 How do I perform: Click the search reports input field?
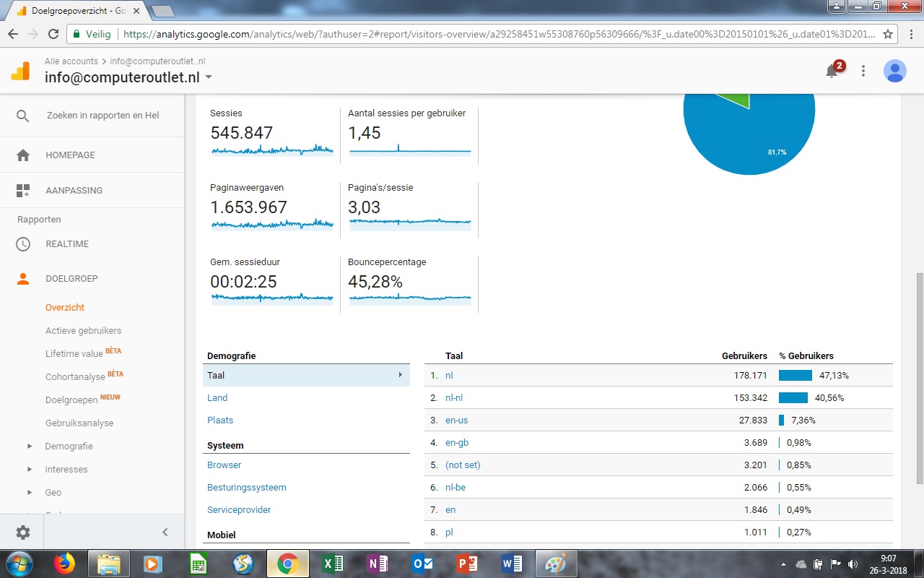(103, 116)
